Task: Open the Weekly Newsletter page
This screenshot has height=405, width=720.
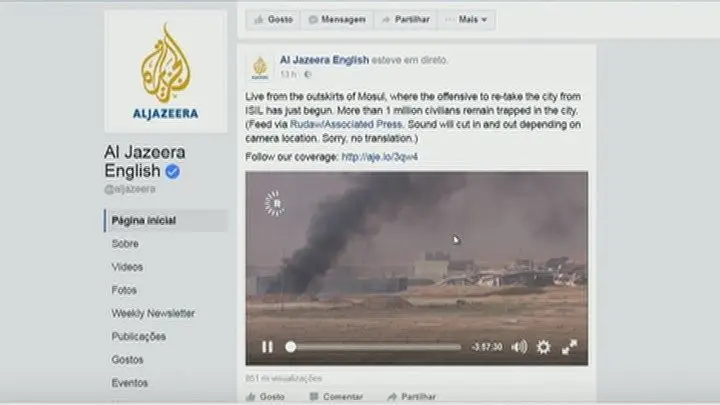Action: point(153,313)
